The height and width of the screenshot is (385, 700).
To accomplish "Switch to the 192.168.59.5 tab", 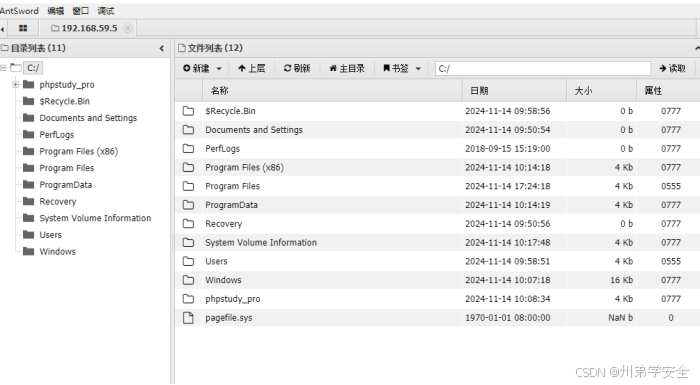I will [84, 28].
